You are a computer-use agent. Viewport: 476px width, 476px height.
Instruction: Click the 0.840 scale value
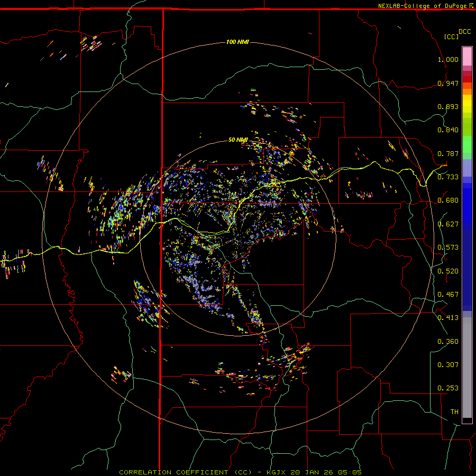tap(448, 130)
